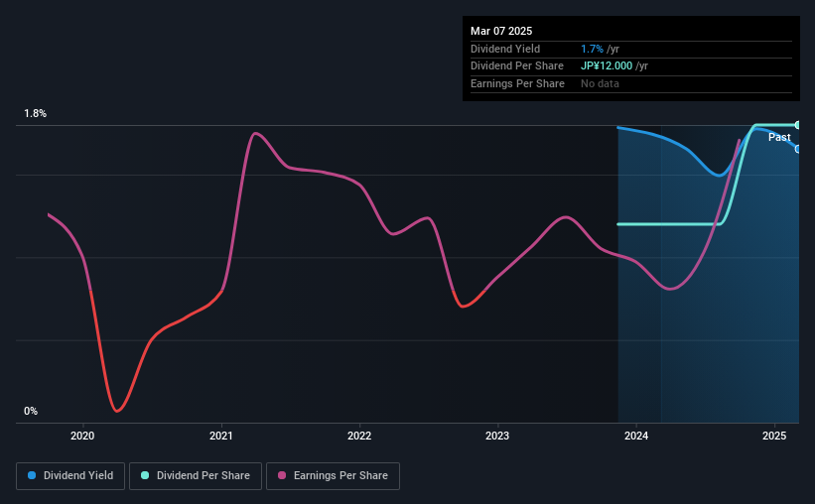815x504 pixels.
Task: Click the blue dividend yield endpoint marker
Action: coord(797,149)
